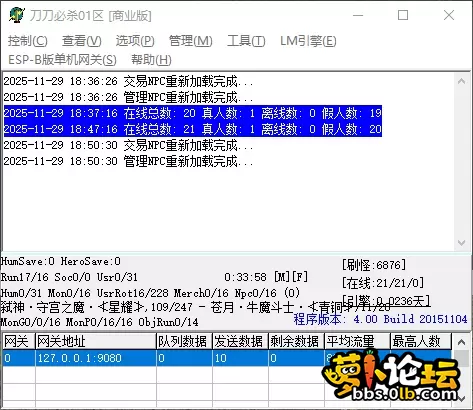Open the 管理(M) menu
This screenshot has height=410, width=473.
191,41
